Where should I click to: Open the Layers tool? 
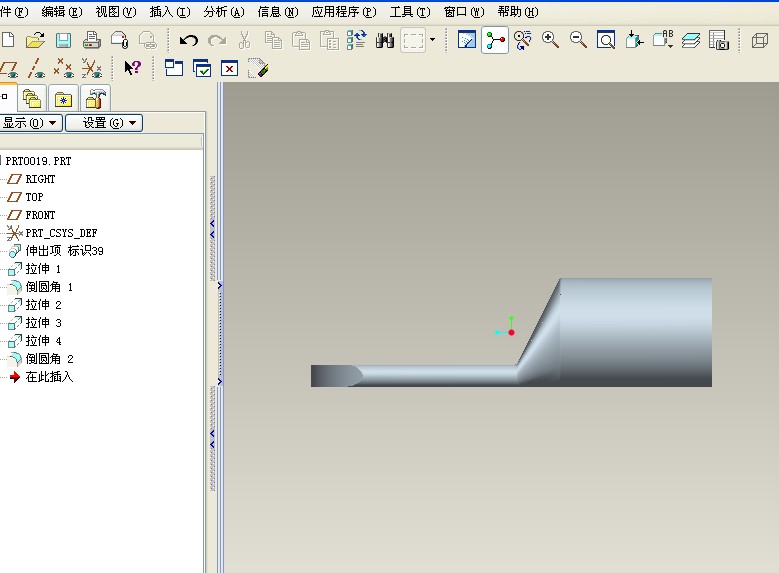691,40
